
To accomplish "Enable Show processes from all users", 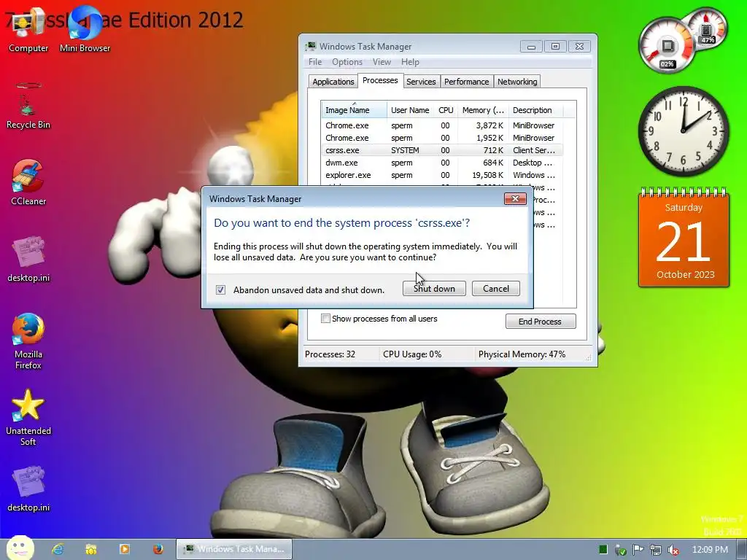I will (x=325, y=319).
